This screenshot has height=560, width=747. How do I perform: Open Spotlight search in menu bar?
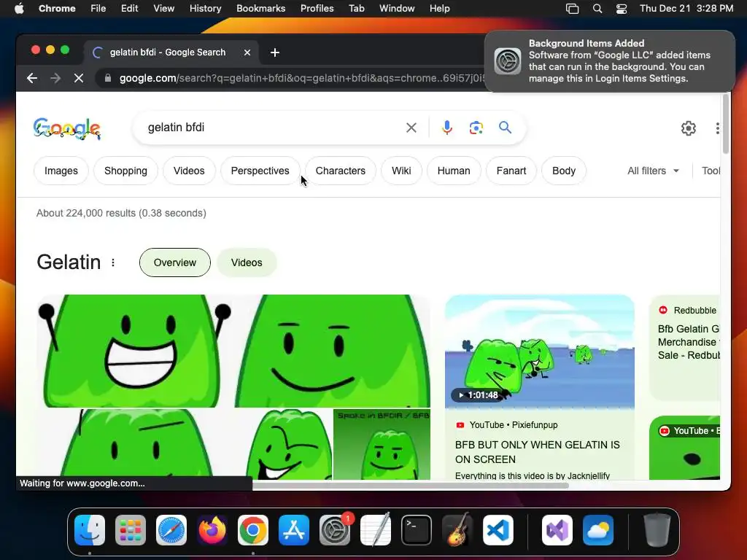pyautogui.click(x=597, y=9)
